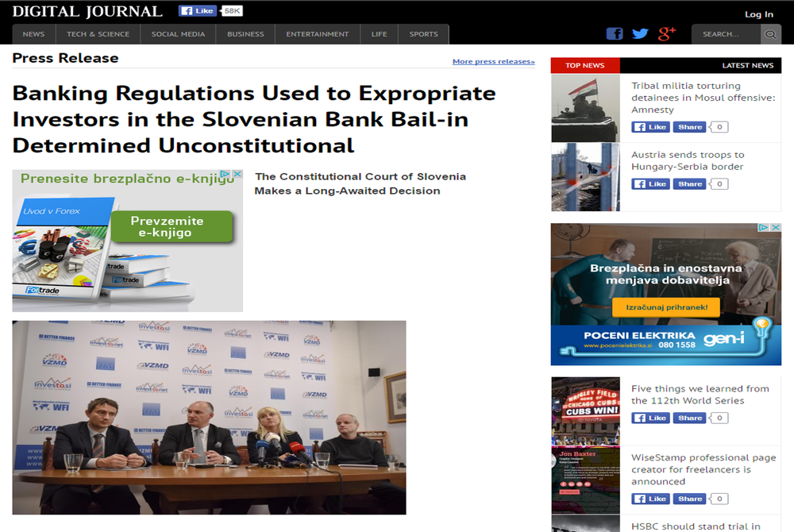Like the Austria sends troops article

[x=651, y=183]
